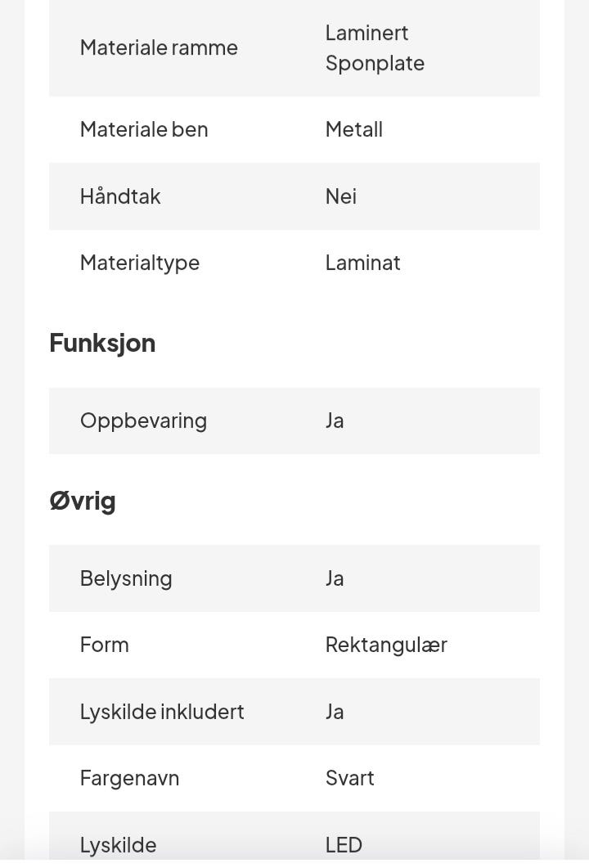Click the "Nei" value for Håndtak
Screen dimensions: 589x868
pos(340,196)
